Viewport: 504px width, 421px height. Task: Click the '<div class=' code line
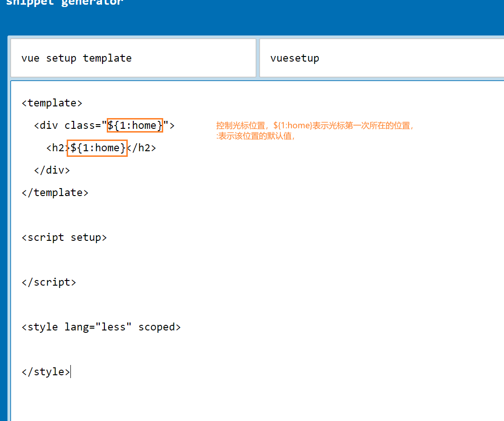[104, 125]
